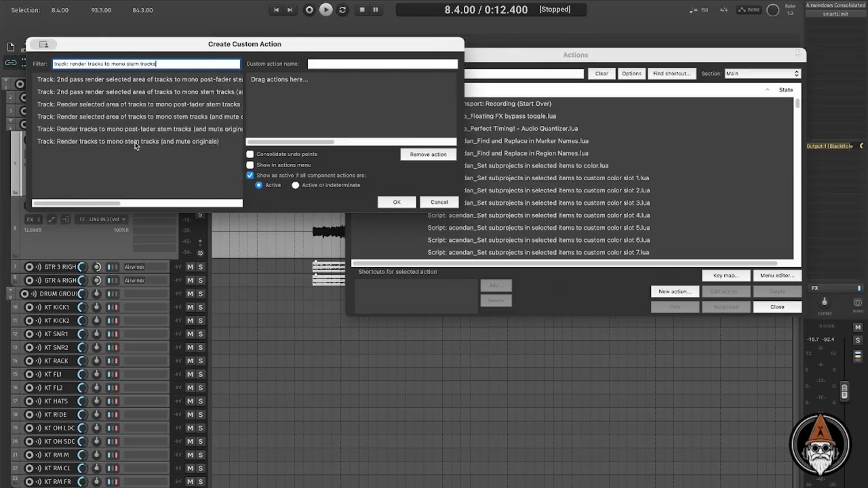Open the Key map... button

point(726,276)
